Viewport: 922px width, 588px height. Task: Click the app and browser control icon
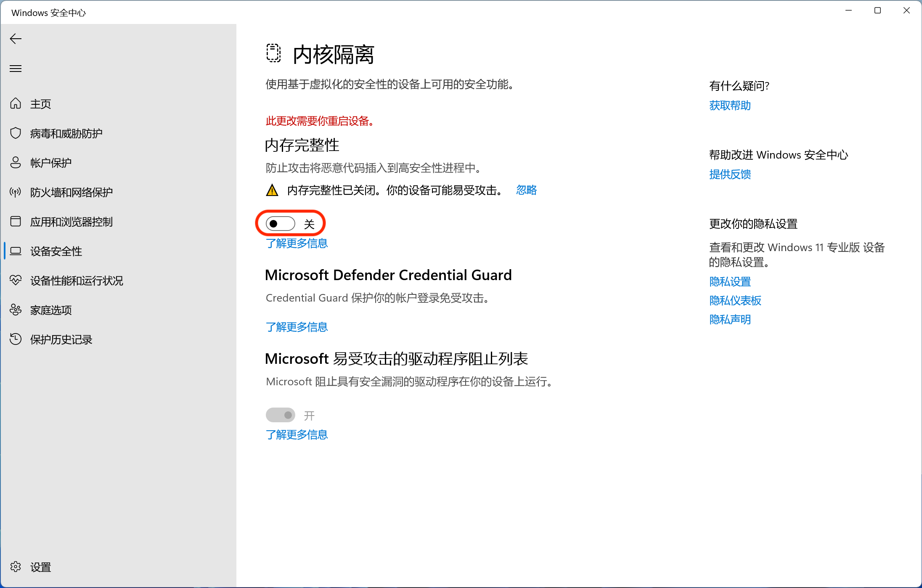click(x=16, y=221)
